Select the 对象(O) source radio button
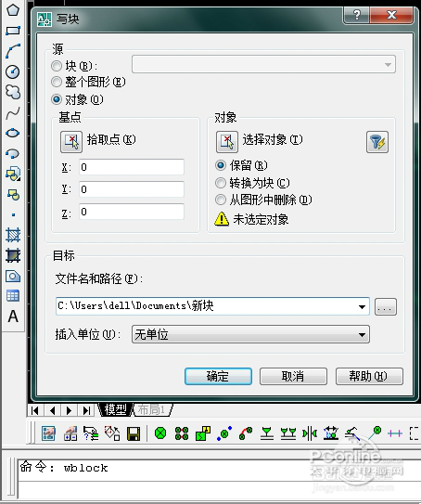Screen dimensions: 421x504 coord(57,99)
